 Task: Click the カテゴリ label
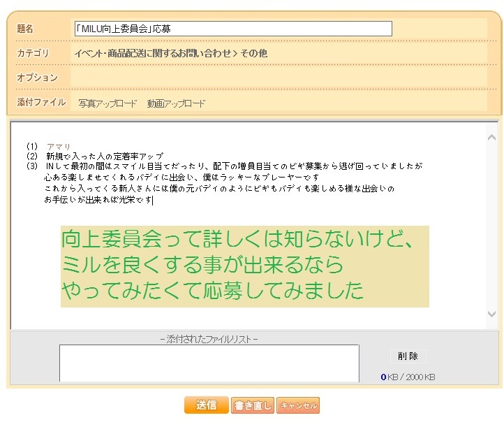point(33,53)
